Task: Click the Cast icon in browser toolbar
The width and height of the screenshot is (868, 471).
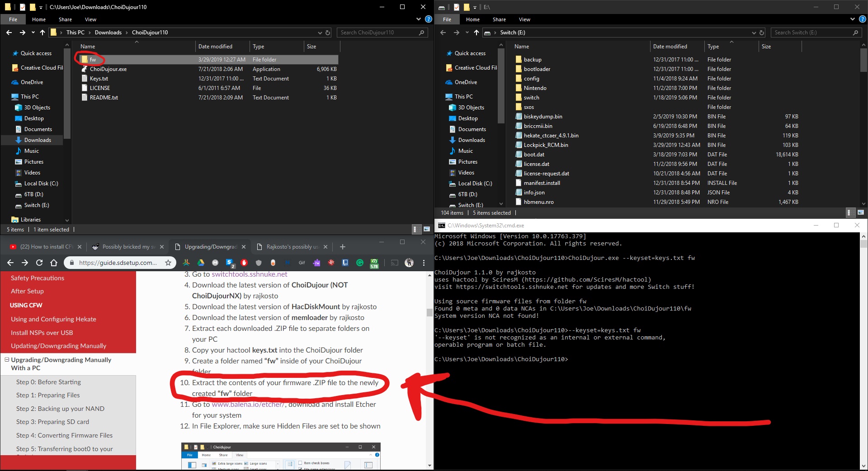Action: [395, 263]
